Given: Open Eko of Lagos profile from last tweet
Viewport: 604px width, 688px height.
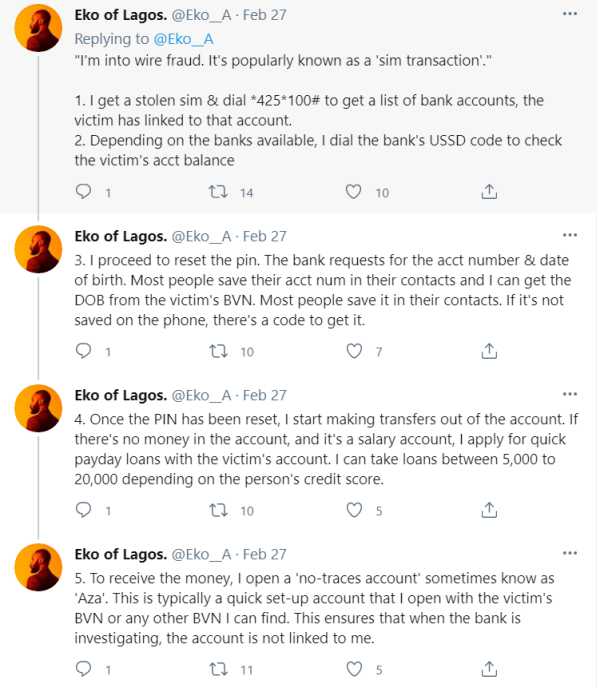Looking at the screenshot, I should tap(118, 553).
